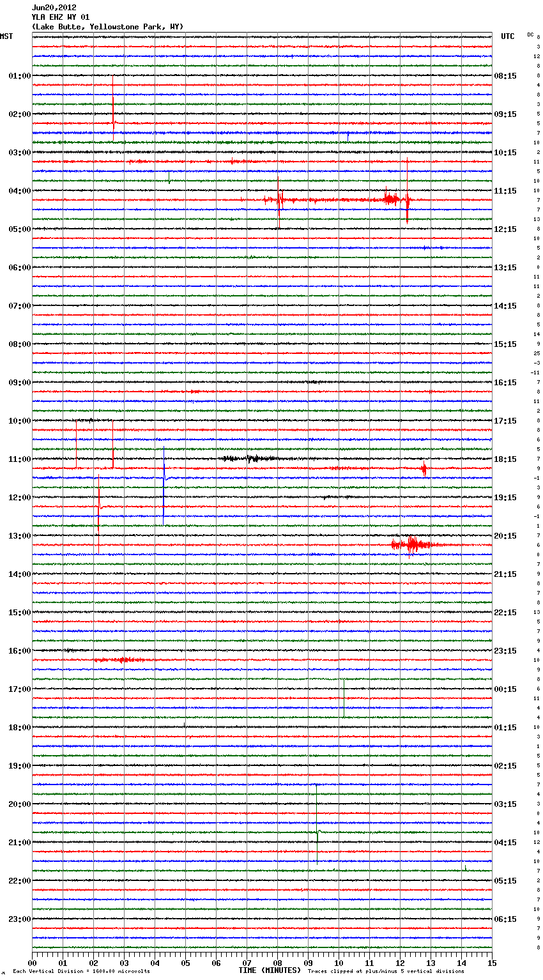Select the 10:00 MST time label

point(19,421)
